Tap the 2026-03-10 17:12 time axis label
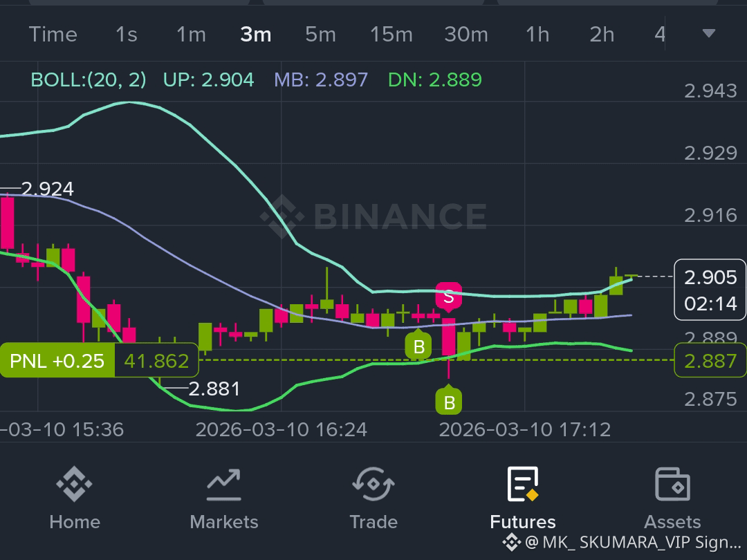Viewport: 747px width, 560px height. [524, 429]
